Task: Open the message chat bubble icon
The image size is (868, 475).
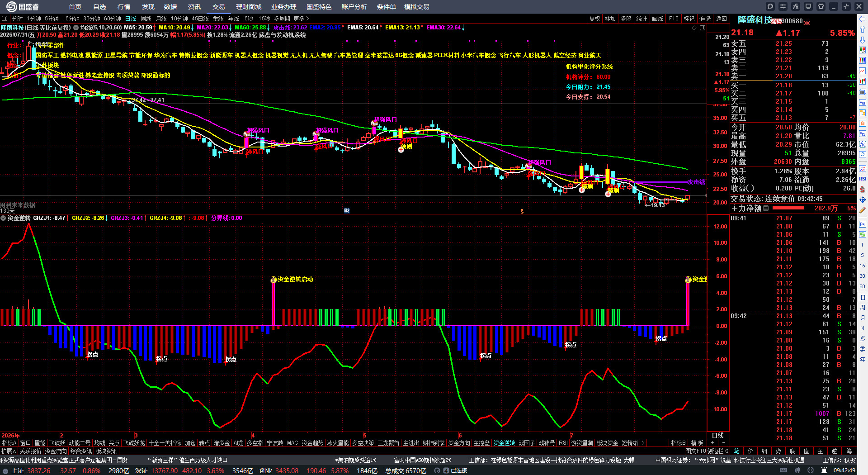Action: click(770, 6)
